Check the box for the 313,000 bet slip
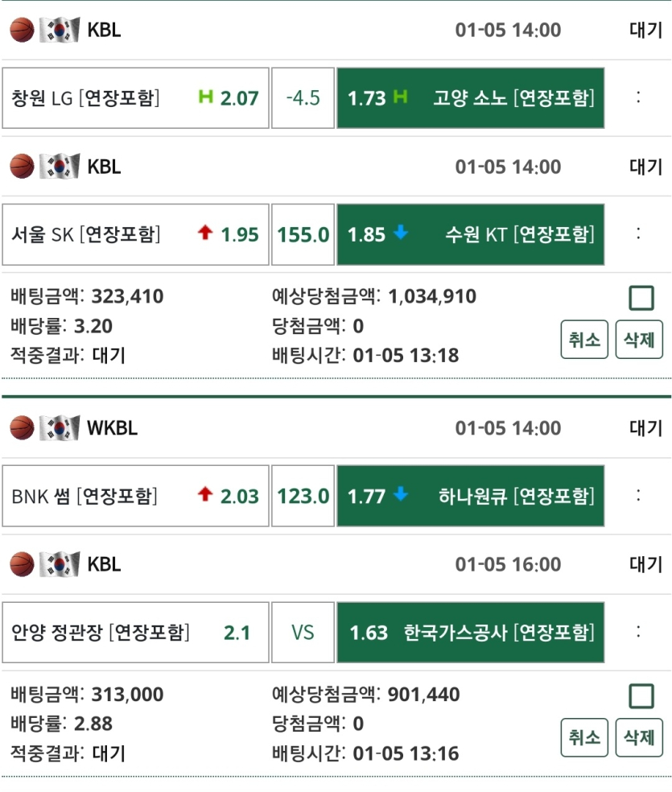The image size is (672, 792). point(641,696)
